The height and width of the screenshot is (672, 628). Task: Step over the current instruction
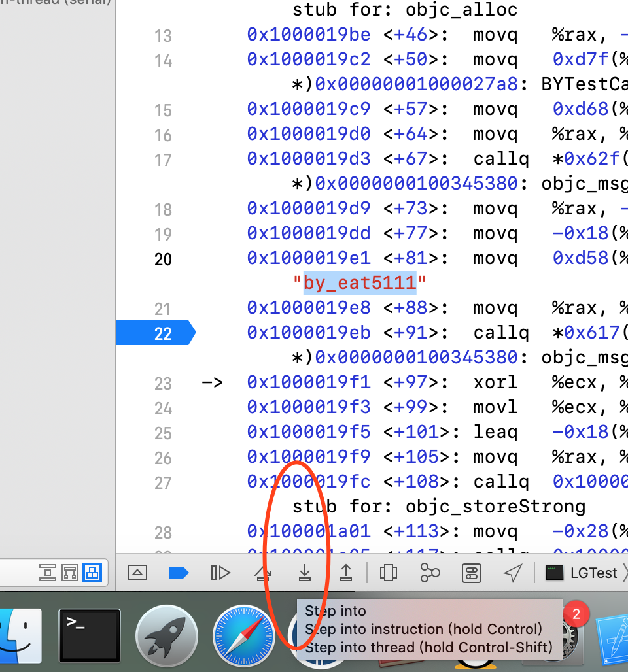(262, 573)
